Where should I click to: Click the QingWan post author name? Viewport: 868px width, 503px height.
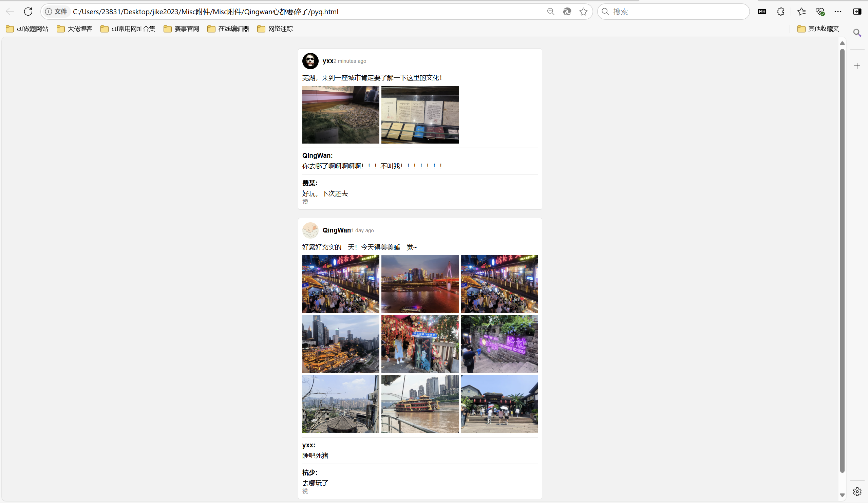coord(337,230)
